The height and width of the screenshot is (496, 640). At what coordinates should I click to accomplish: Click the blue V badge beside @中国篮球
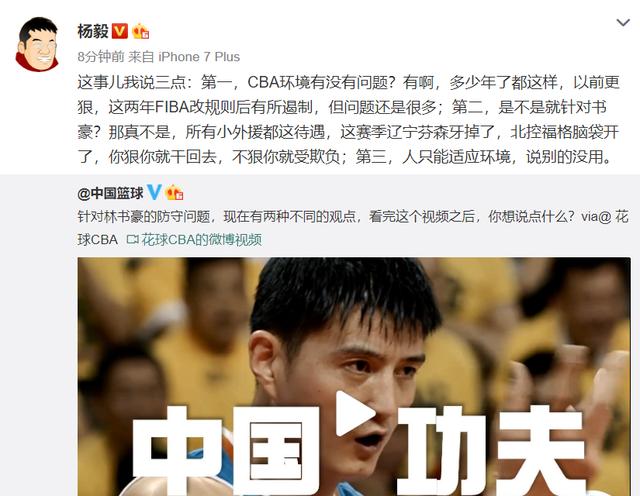[154, 192]
